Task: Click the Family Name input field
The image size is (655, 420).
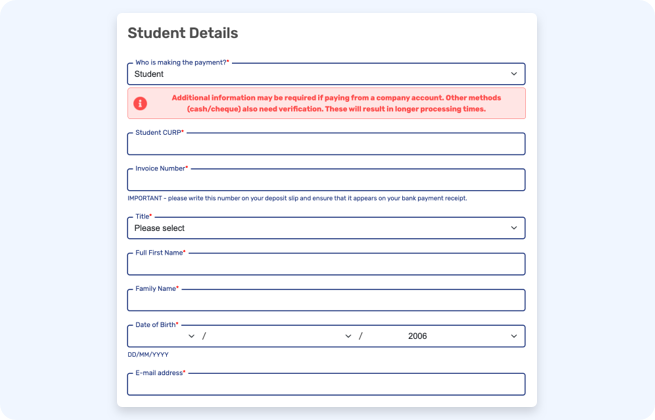Action: click(326, 300)
